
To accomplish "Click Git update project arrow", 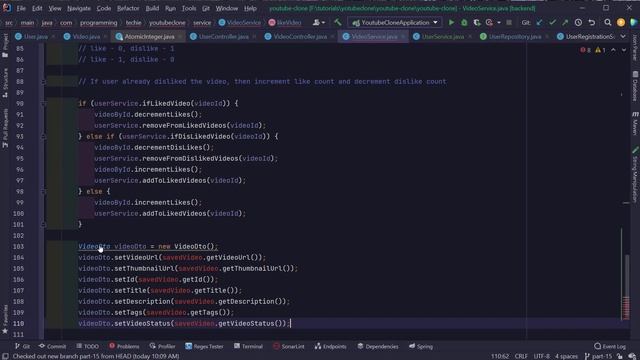I will click(x=540, y=22).
